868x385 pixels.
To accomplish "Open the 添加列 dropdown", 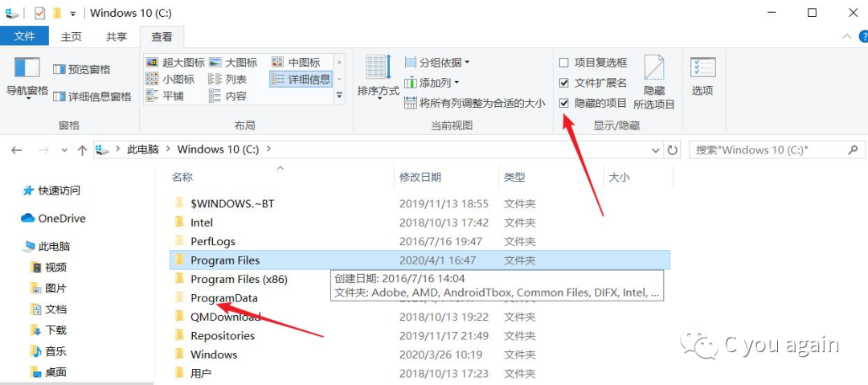I will 432,83.
